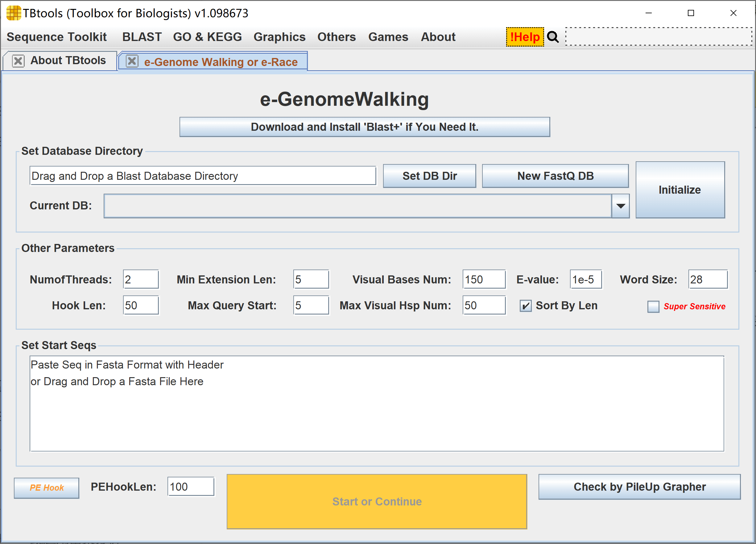
Task: Click the PEHookLen input field
Action: [x=191, y=487]
